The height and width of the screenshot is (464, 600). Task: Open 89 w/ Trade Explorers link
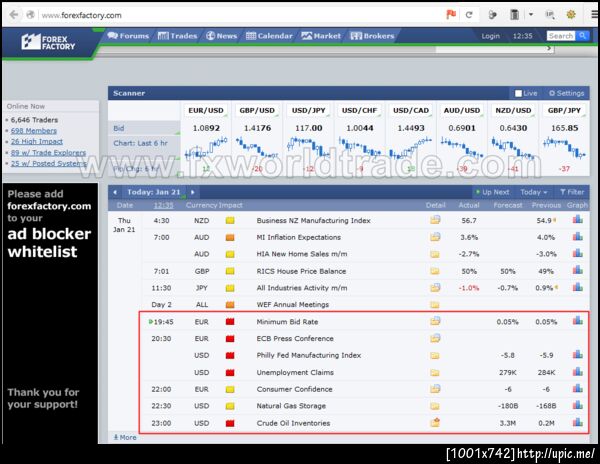(x=48, y=153)
